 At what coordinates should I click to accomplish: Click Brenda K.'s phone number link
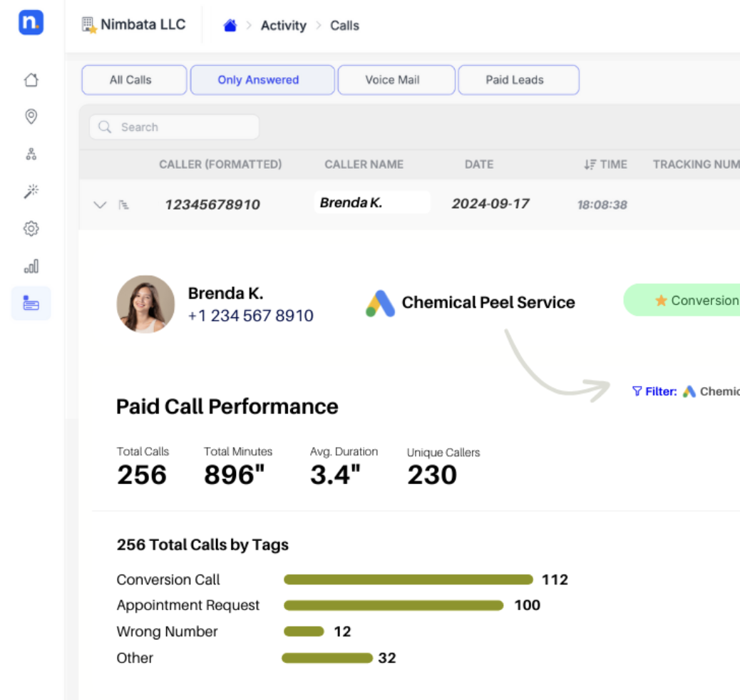(250, 316)
